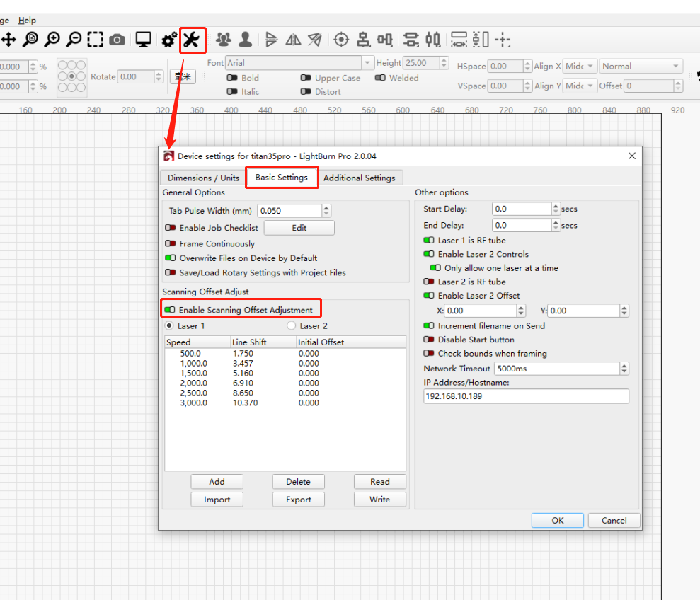The height and width of the screenshot is (600, 700).
Task: Click the Distribute Horizontally icon
Action: [x=432, y=40]
